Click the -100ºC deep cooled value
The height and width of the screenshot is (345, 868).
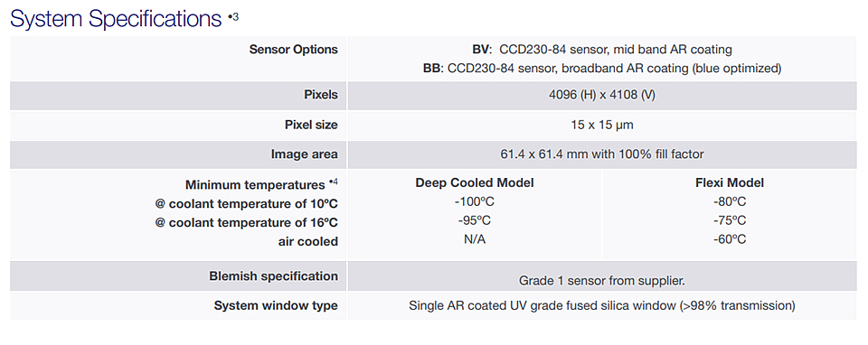point(475,201)
